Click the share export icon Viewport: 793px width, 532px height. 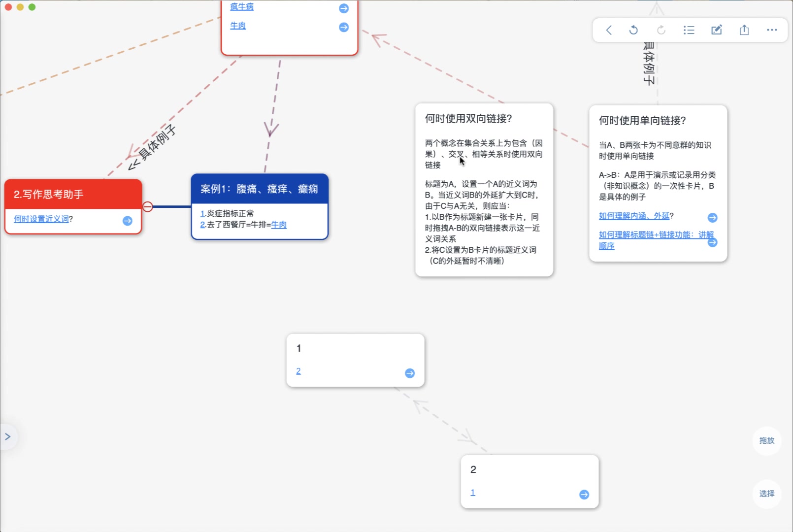tap(744, 30)
